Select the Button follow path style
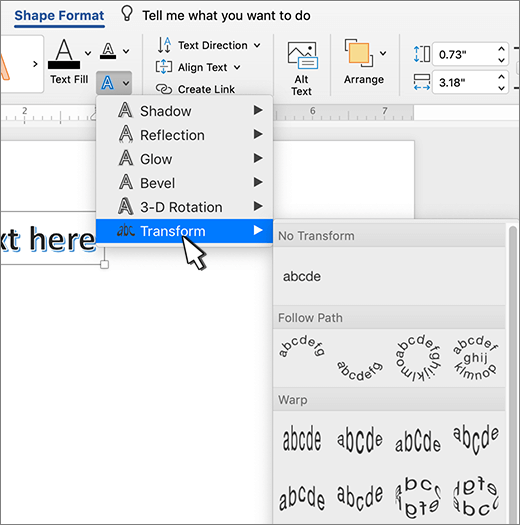 pos(475,358)
